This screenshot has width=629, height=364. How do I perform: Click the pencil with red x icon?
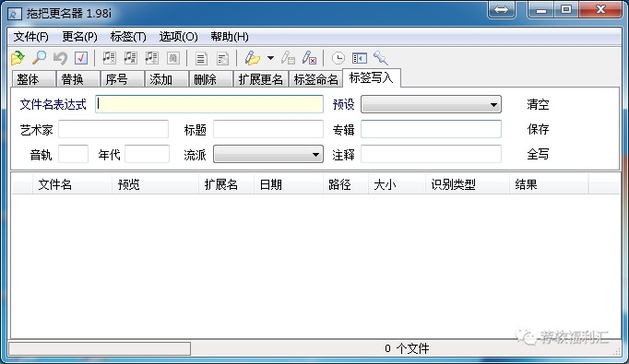(309, 58)
